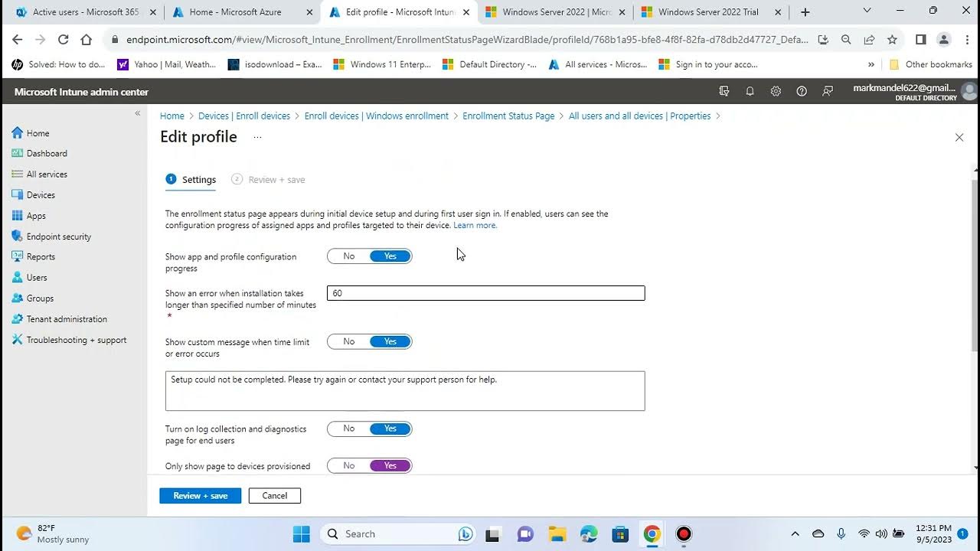Click the custom error message text box
The width and height of the screenshot is (980, 551).
tap(405, 391)
